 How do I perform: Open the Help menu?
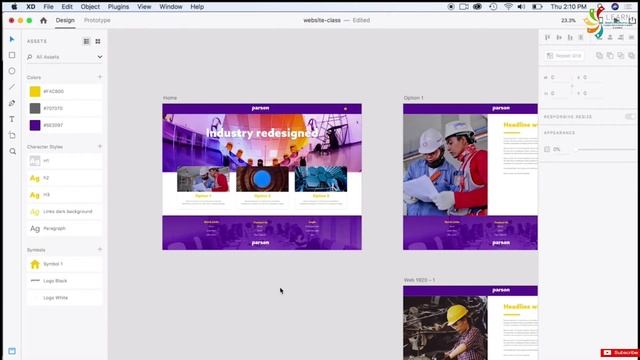[197, 7]
